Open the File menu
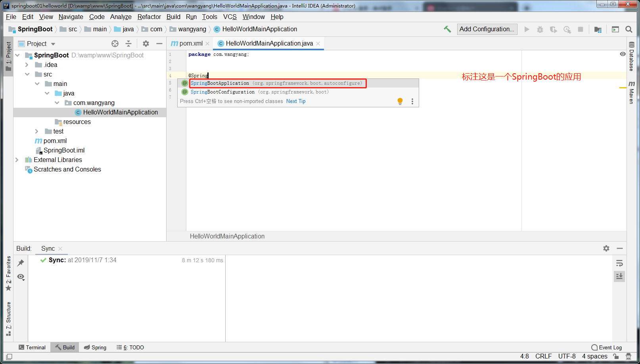 click(x=11, y=17)
